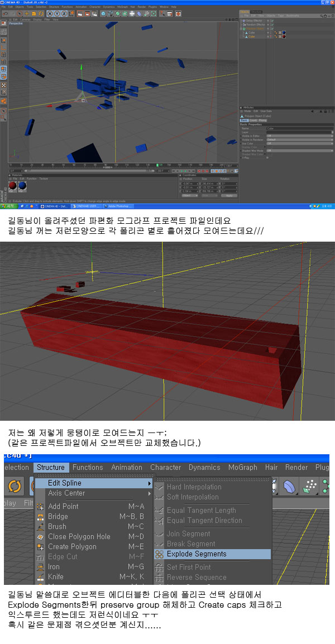Choose Set First Point entry
The image size is (335, 644).
coord(213,567)
